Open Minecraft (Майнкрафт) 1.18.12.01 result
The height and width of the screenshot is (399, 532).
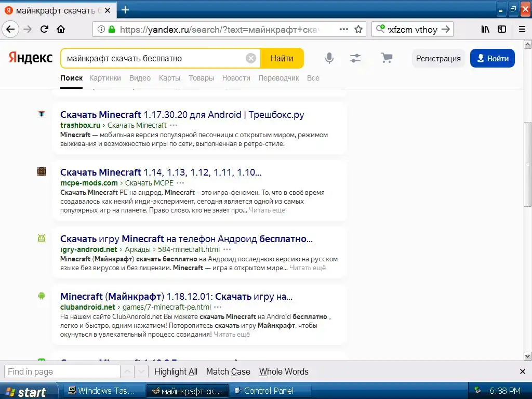pos(177,297)
